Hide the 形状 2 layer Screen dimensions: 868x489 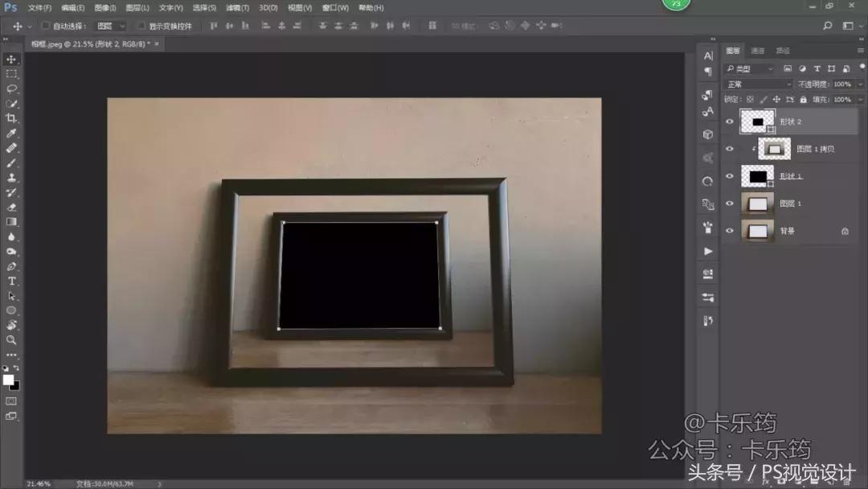(x=730, y=121)
